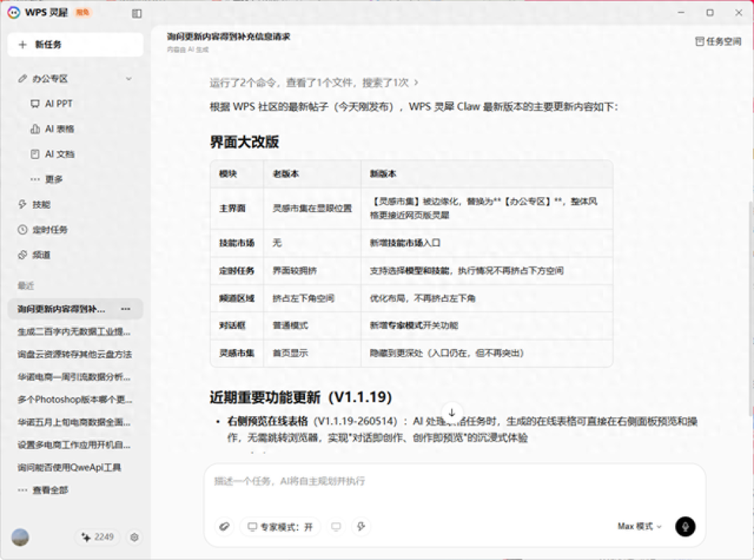Open 办公专区 section label
The width and height of the screenshot is (754, 560).
pyautogui.click(x=50, y=79)
